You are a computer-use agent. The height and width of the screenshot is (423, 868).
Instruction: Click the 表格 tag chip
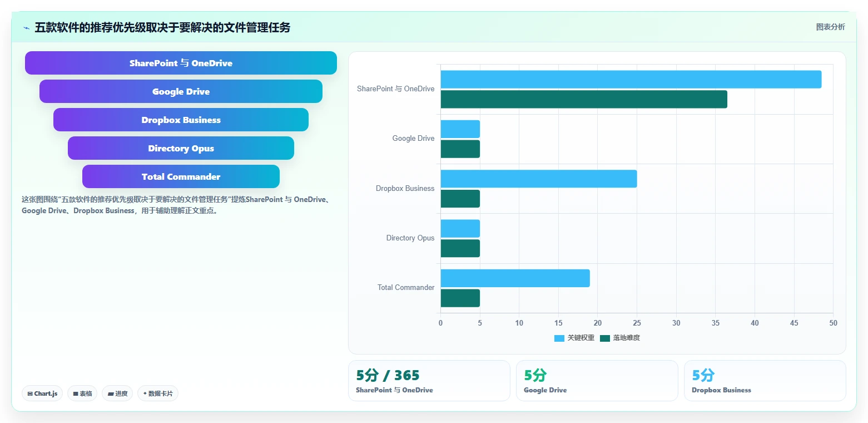coord(82,394)
